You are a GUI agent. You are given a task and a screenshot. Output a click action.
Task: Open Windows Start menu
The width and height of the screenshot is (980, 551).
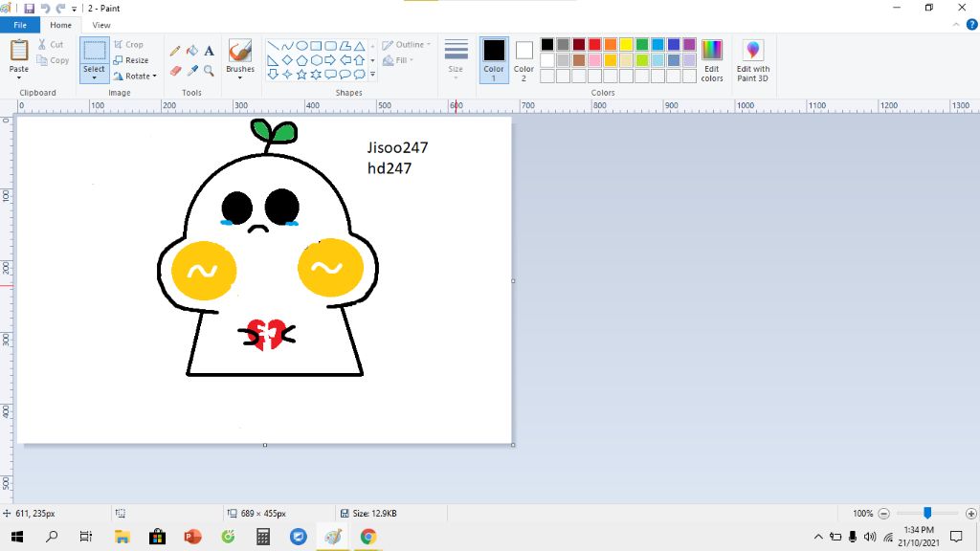[17, 537]
